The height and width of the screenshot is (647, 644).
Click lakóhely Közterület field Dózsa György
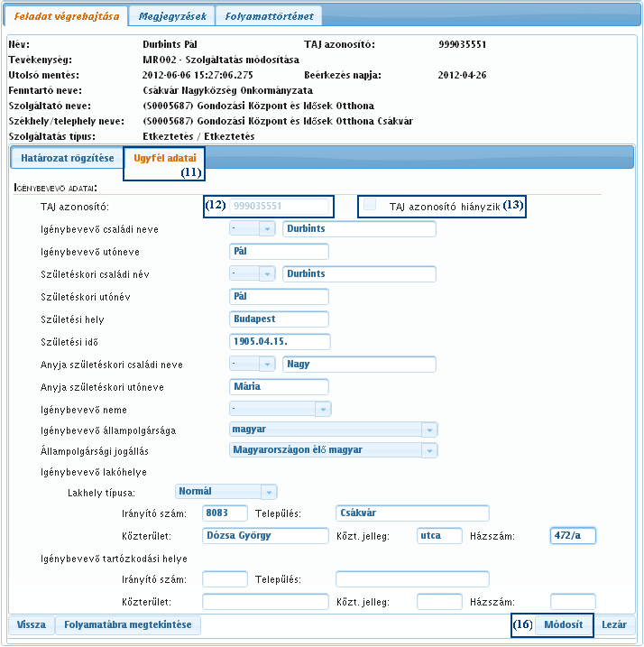(x=265, y=536)
